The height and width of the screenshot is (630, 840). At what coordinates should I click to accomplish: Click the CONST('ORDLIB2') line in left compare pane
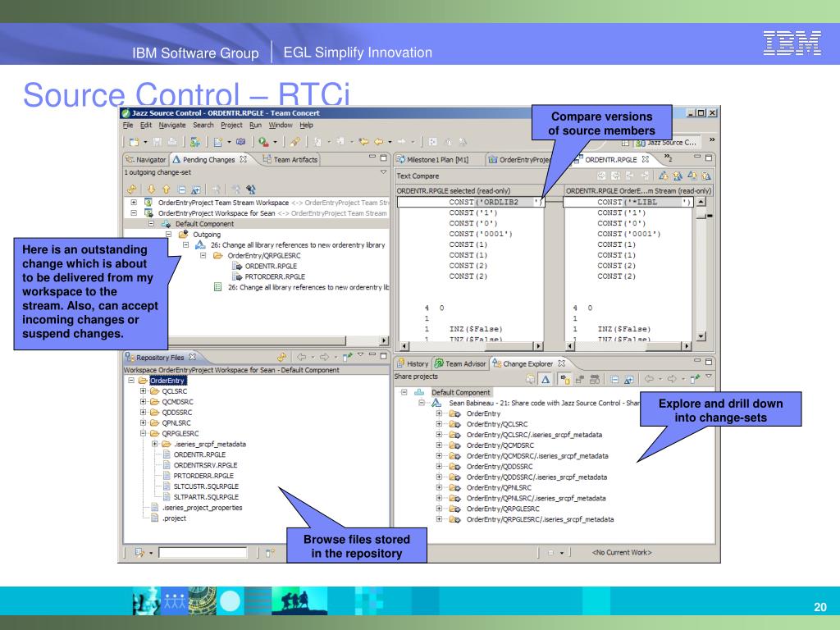[x=471, y=202]
